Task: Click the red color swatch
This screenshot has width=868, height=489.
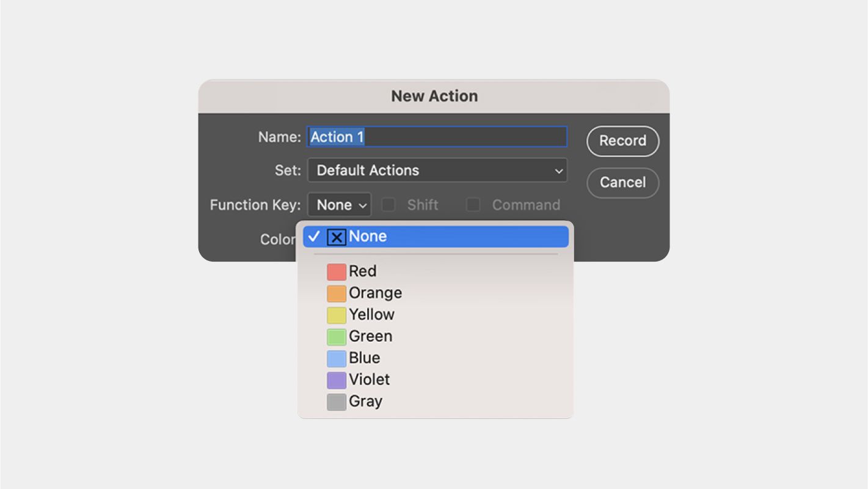Action: 337,272
